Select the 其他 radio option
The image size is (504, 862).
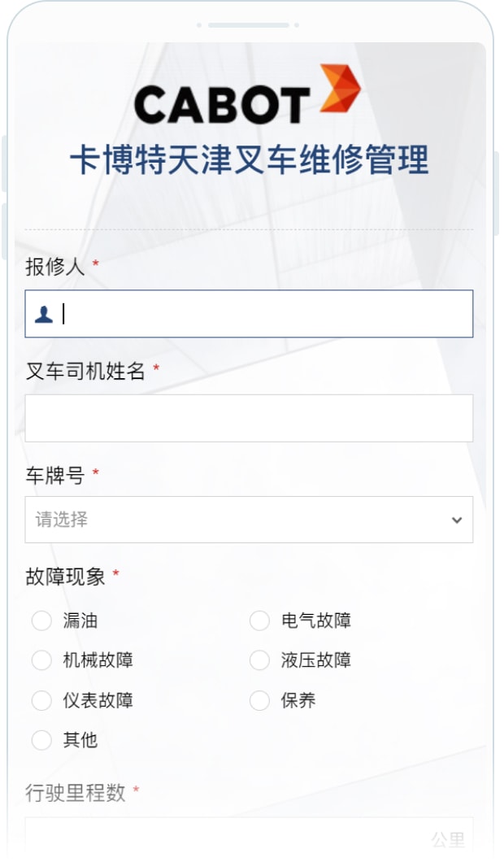(x=41, y=740)
